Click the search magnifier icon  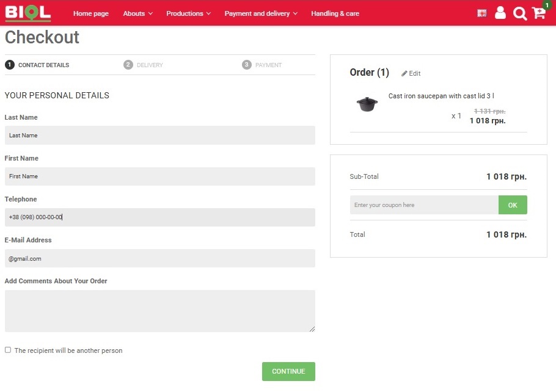tap(519, 13)
